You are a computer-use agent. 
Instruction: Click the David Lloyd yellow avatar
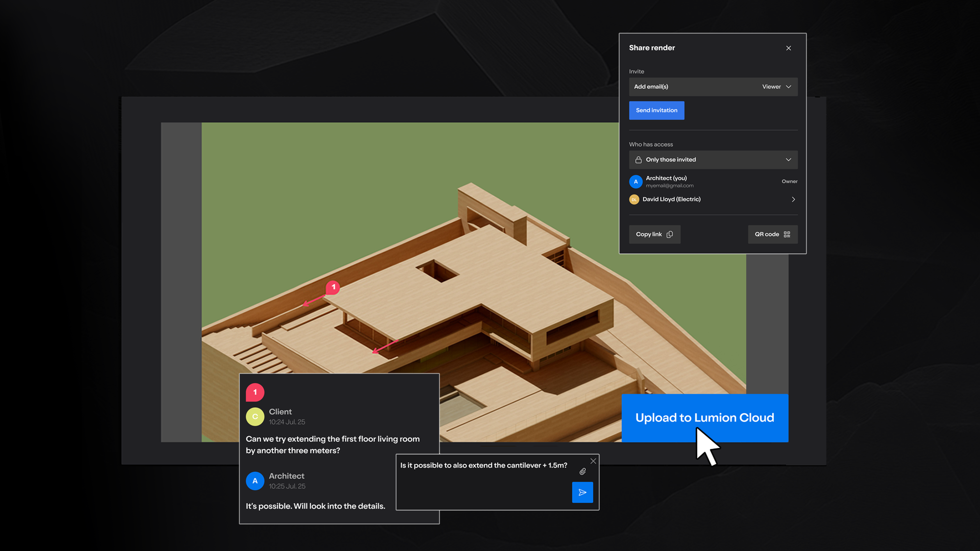634,199
